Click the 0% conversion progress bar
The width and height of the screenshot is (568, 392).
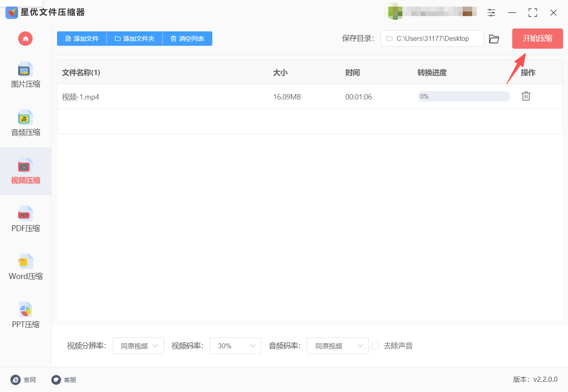point(463,97)
